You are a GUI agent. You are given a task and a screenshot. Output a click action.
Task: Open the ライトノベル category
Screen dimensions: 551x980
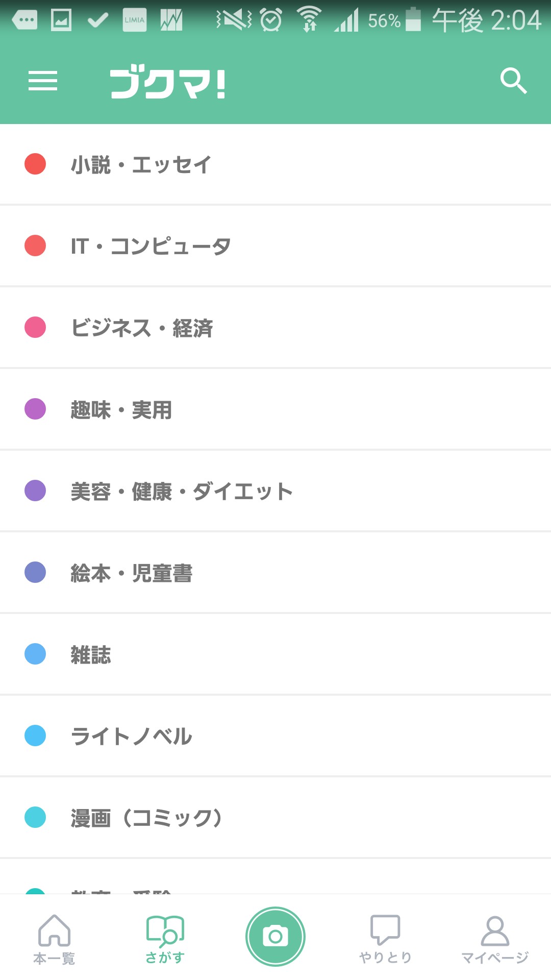coord(132,736)
